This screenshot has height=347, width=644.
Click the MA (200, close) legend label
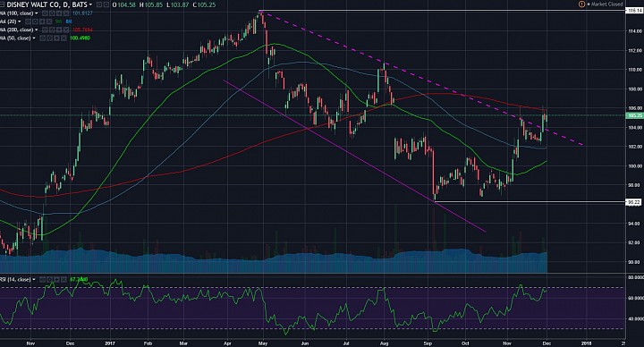(15, 30)
